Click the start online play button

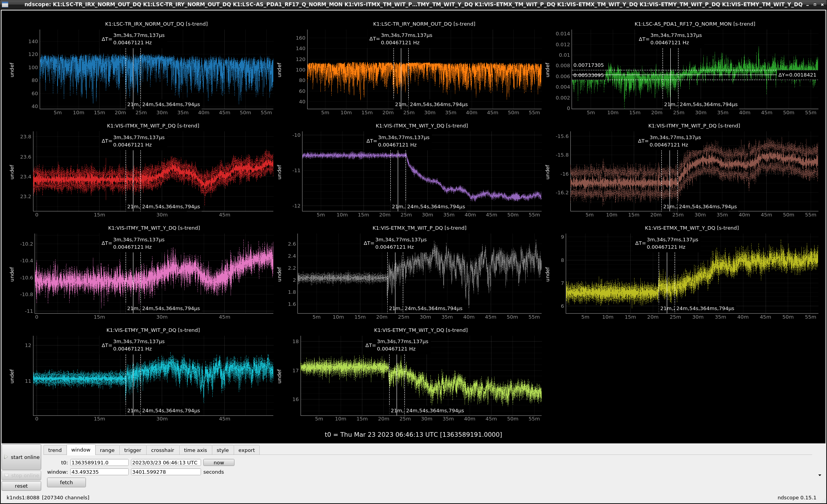coord(21,457)
